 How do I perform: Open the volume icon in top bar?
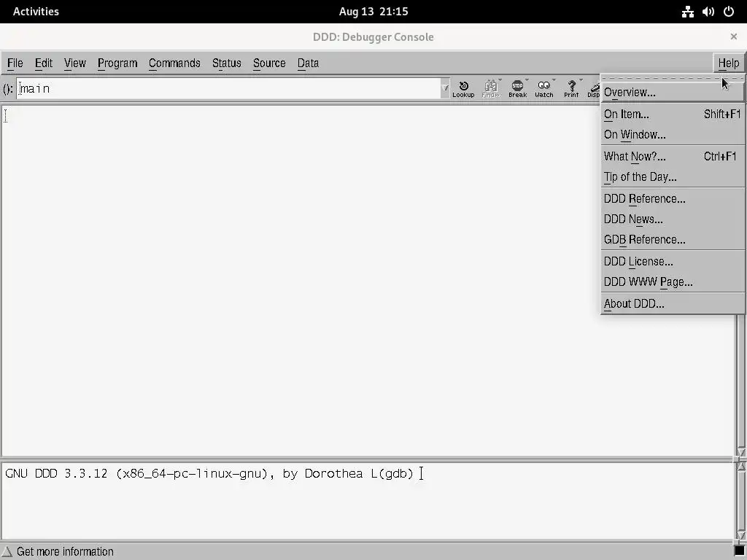click(708, 12)
